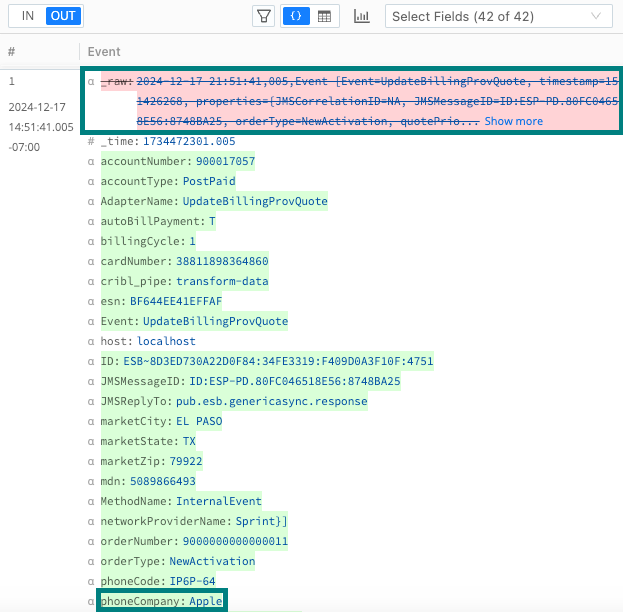Click the # column header
The height and width of the screenshot is (613, 623).
[11, 51]
